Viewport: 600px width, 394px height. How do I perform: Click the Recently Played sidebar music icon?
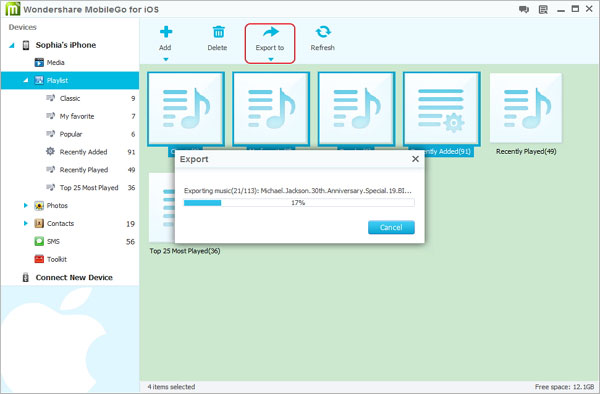coord(50,169)
